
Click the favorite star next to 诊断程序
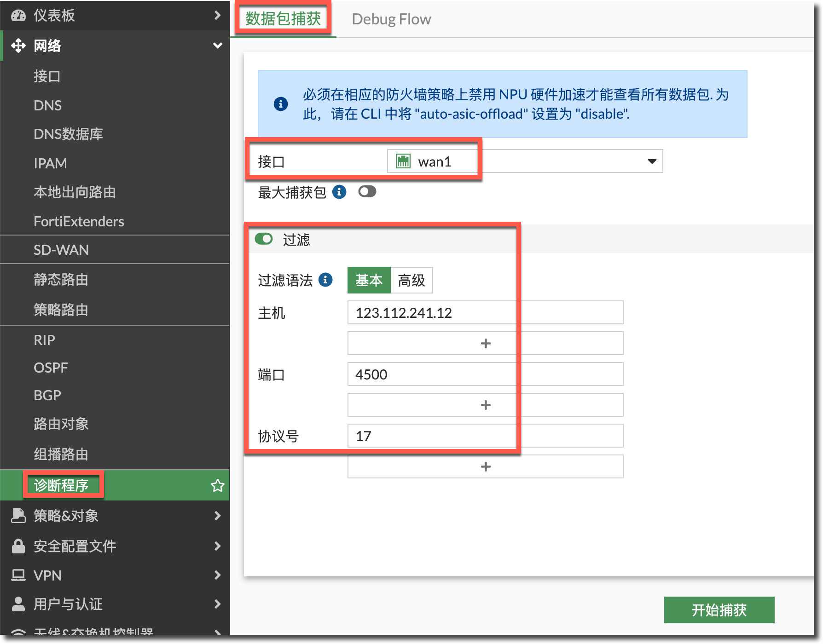click(217, 485)
